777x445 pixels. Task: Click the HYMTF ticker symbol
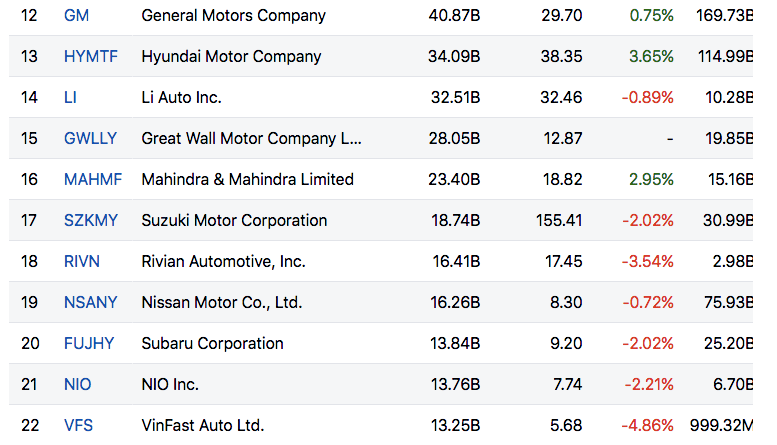coord(90,57)
